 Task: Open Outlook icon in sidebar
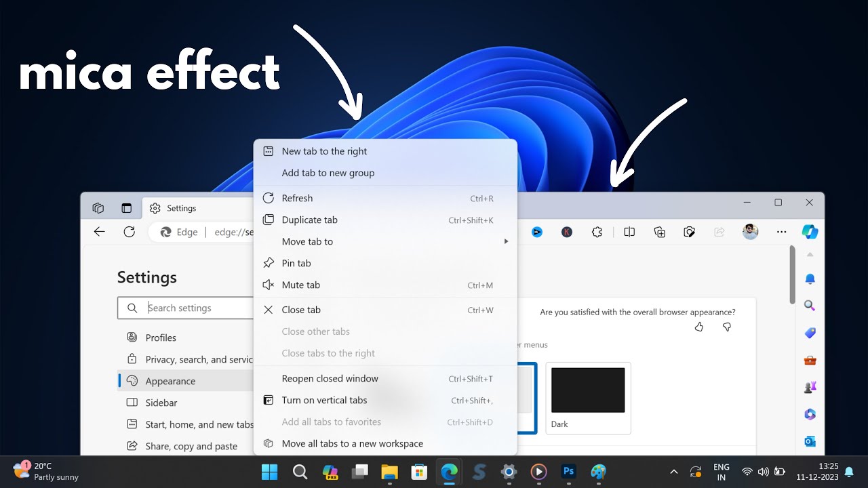click(x=810, y=441)
